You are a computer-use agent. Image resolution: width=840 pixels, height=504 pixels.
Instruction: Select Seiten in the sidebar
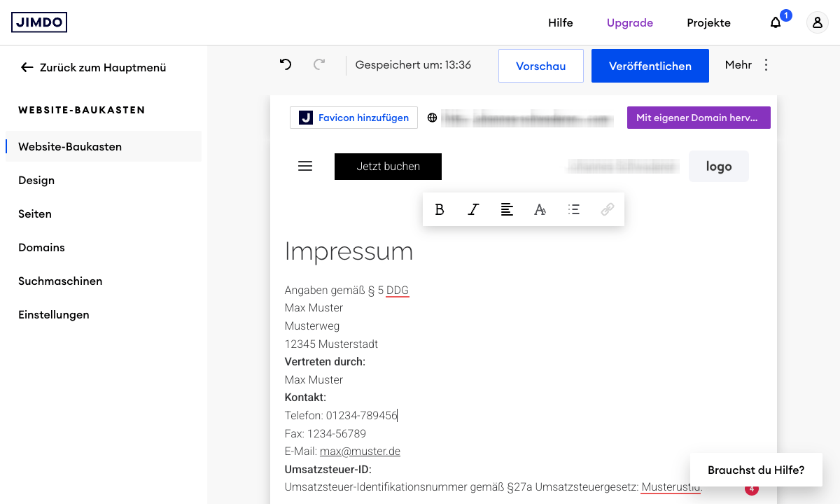pyautogui.click(x=35, y=213)
